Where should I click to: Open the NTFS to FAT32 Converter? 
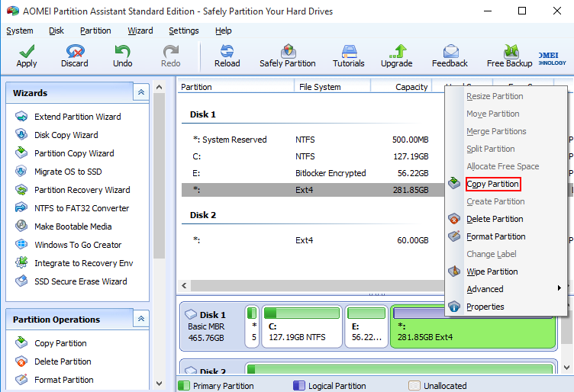click(81, 208)
